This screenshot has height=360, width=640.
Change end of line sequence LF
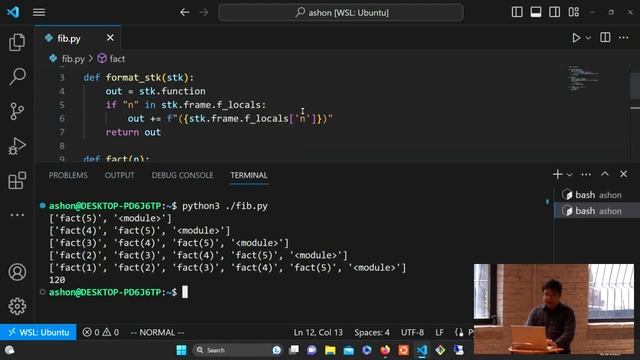439,332
